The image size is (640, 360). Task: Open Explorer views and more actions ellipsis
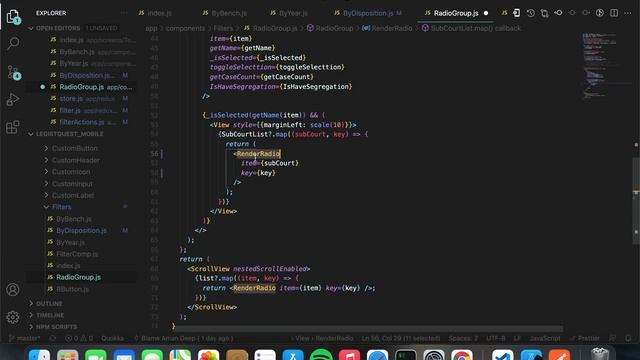pos(124,13)
